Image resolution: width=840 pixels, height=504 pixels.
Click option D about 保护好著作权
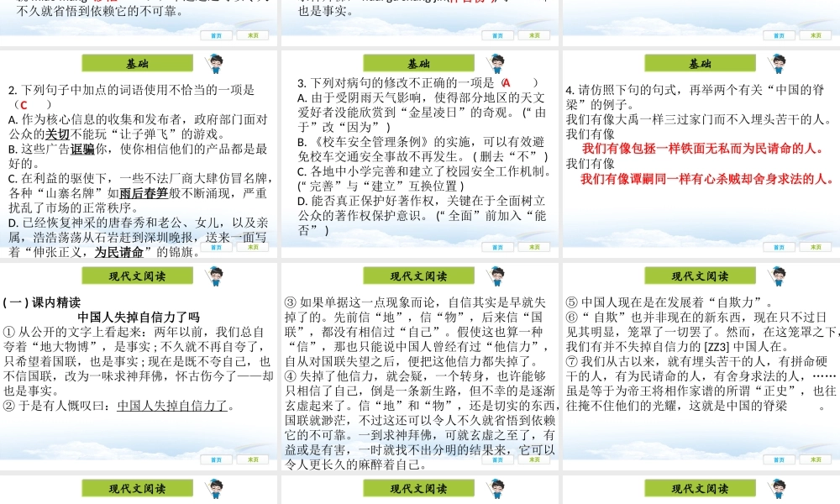[x=423, y=216]
